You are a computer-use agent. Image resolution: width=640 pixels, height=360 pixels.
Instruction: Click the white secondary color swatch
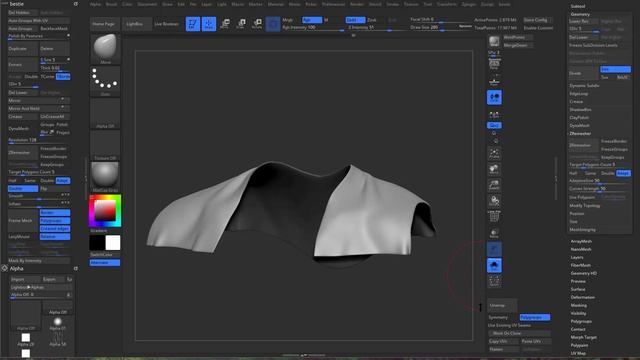click(113, 242)
